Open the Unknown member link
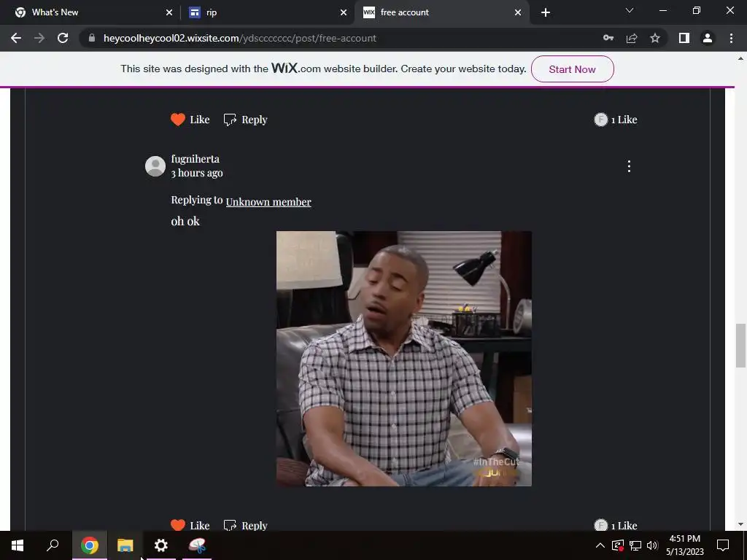The width and height of the screenshot is (747, 560). [x=268, y=202]
